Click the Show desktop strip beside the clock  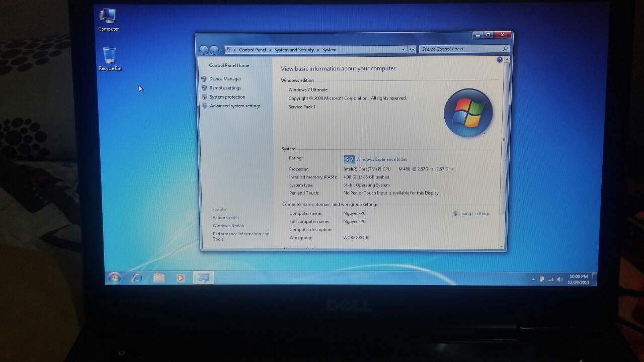point(595,280)
